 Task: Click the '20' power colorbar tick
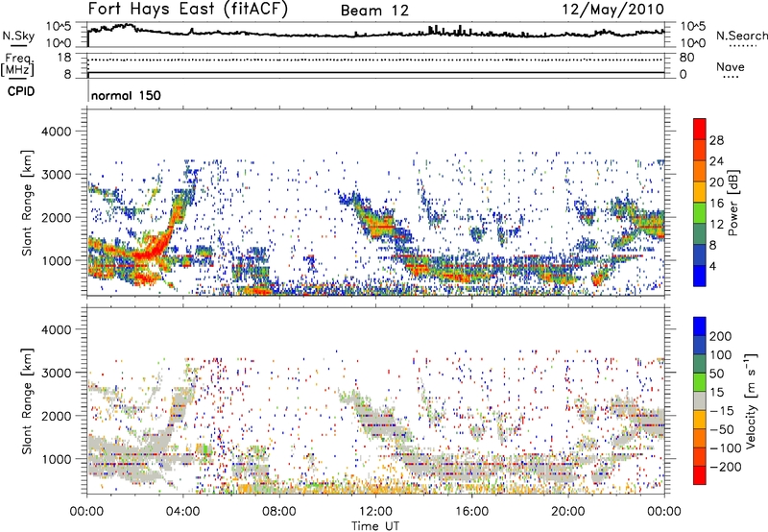pos(716,182)
